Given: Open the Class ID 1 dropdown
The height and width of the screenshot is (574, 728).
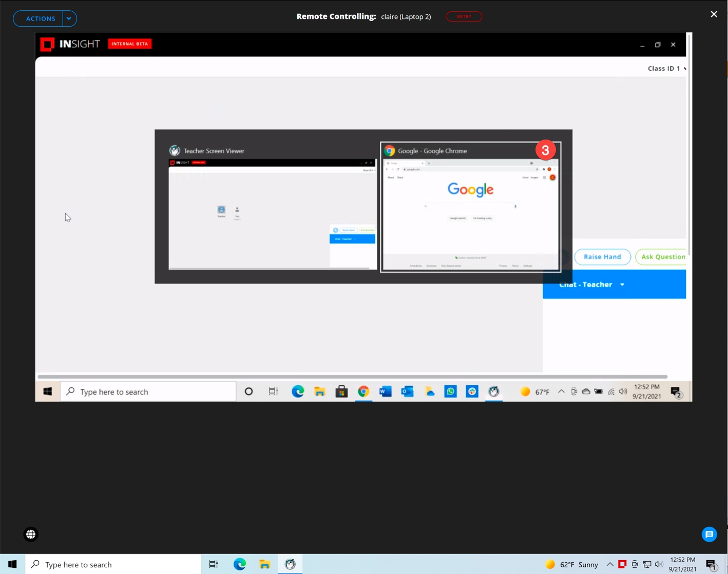Looking at the screenshot, I should coord(666,68).
